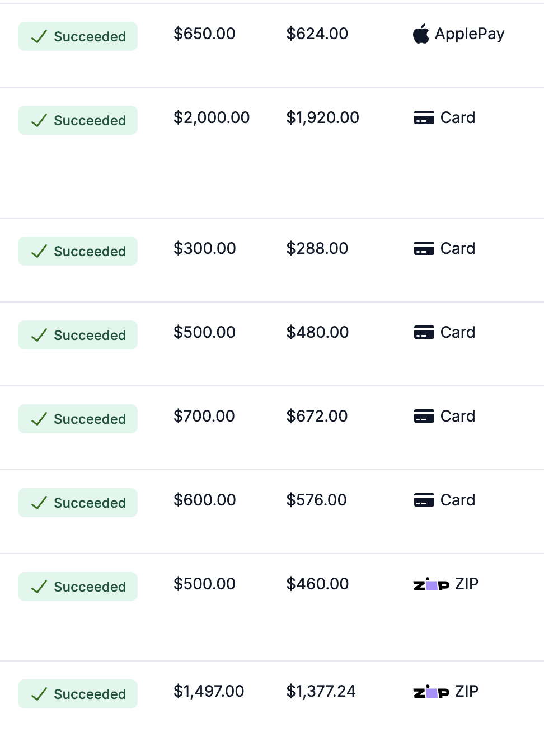This screenshot has width=544, height=756.
Task: Click the card icon beside $288.00
Action: click(x=424, y=249)
